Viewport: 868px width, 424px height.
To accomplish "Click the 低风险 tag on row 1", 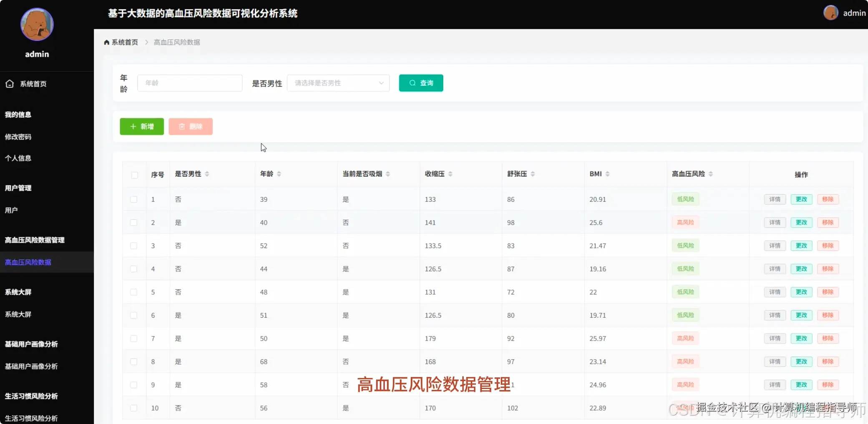I will pyautogui.click(x=685, y=199).
